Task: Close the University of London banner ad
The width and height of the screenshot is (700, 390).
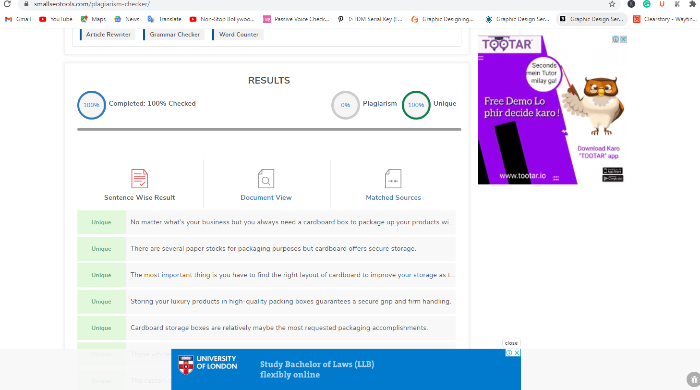Action: tap(517, 353)
